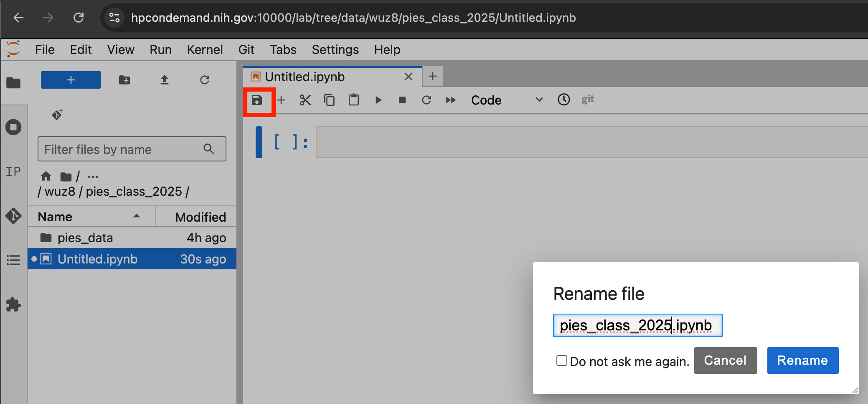Sort files by the Name column header
The height and width of the screenshot is (404, 868).
point(55,217)
